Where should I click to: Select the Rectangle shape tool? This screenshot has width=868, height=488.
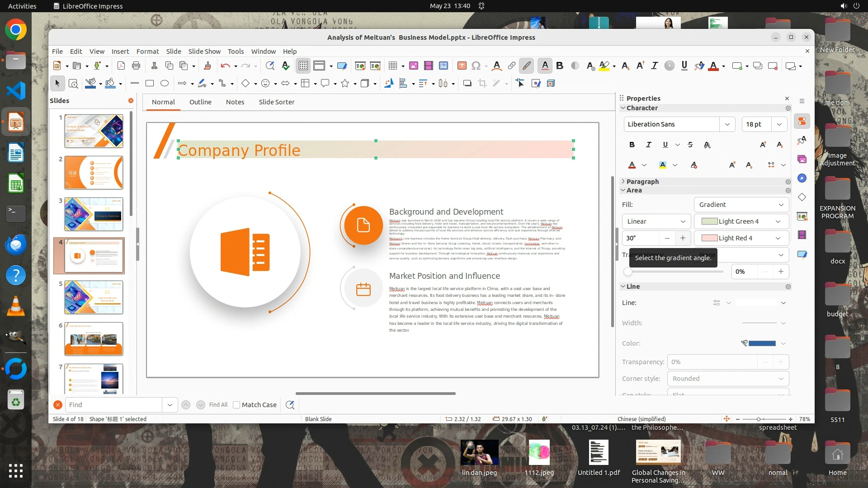pos(150,83)
